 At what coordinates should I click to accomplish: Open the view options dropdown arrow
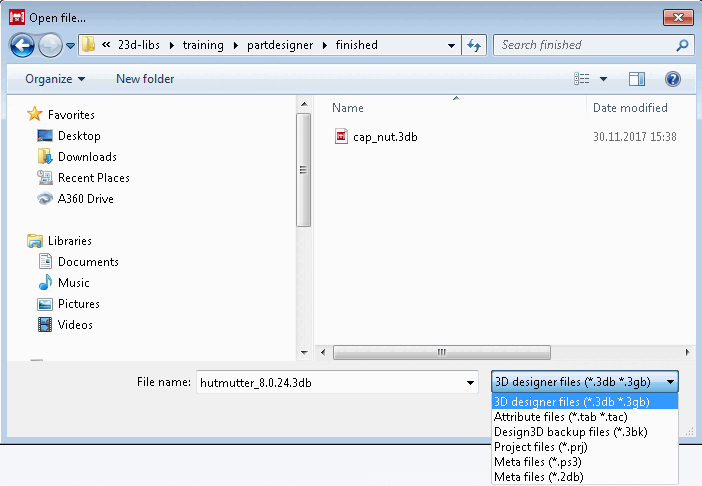coord(604,79)
